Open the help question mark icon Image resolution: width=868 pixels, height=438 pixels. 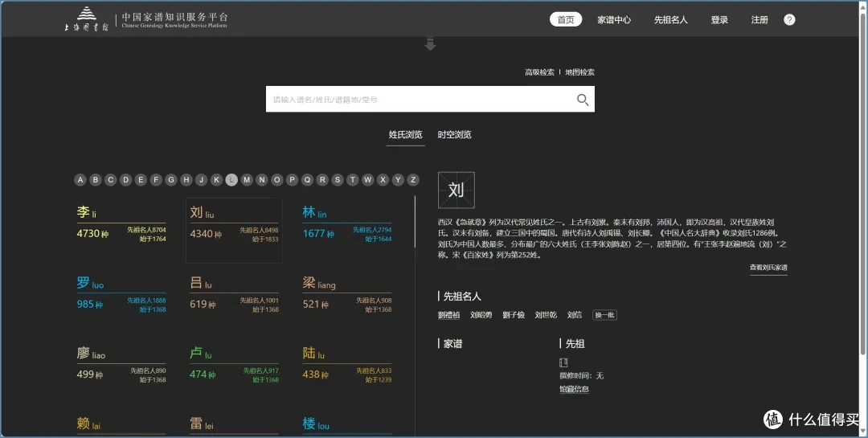click(789, 20)
